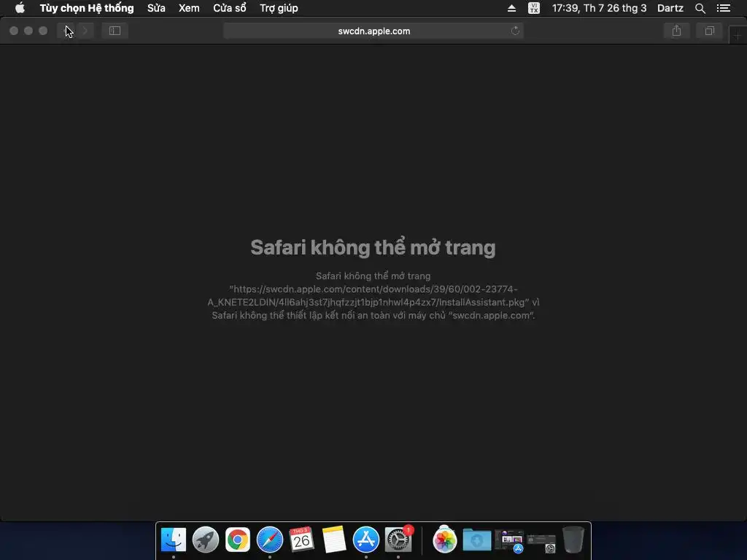747x560 pixels.
Task: Go back with the Safari back arrow
Action: (x=66, y=31)
